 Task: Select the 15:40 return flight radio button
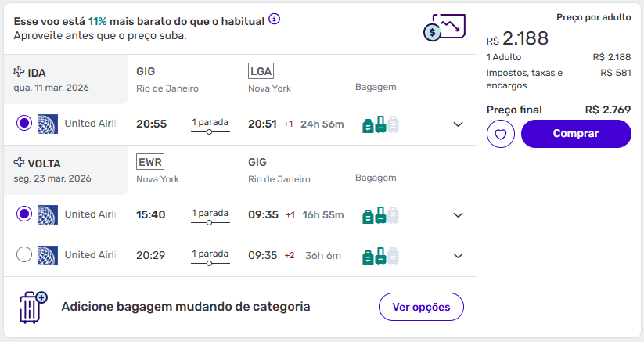(24, 214)
